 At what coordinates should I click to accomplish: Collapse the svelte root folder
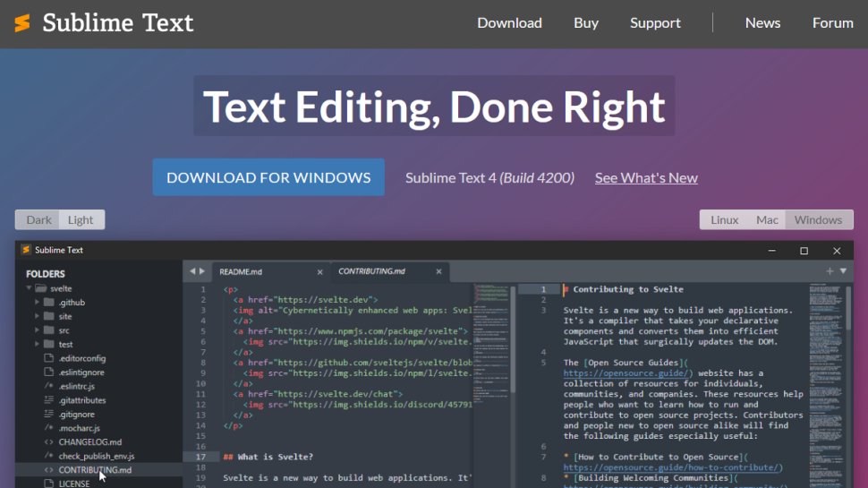29,288
